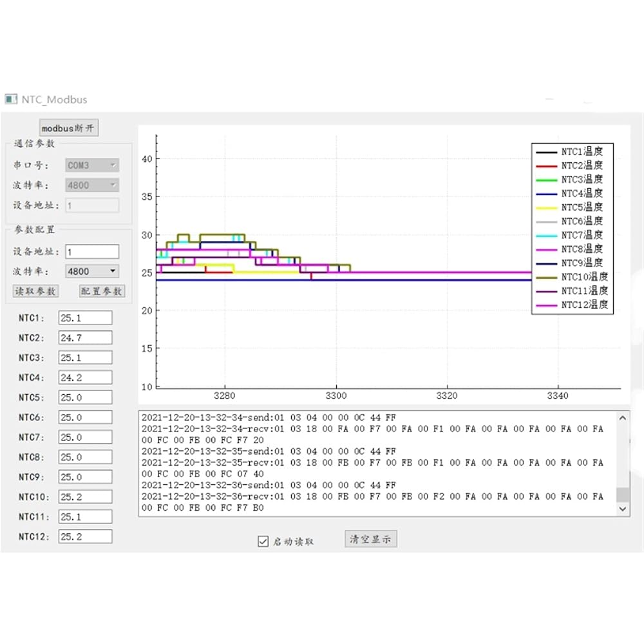Click the NTC1温度 black legend swatch
Screen dimensions: 644x644
pos(546,152)
